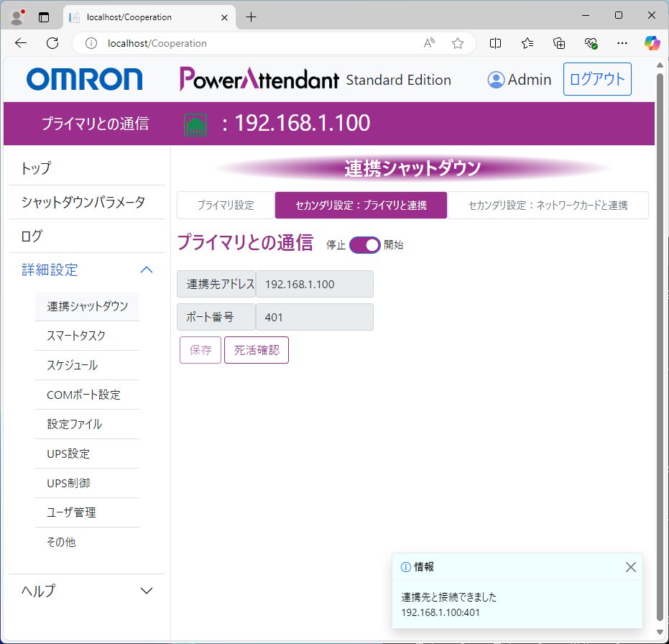
Task: Expand the ヘルプ sidebar section
Action: [x=146, y=591]
